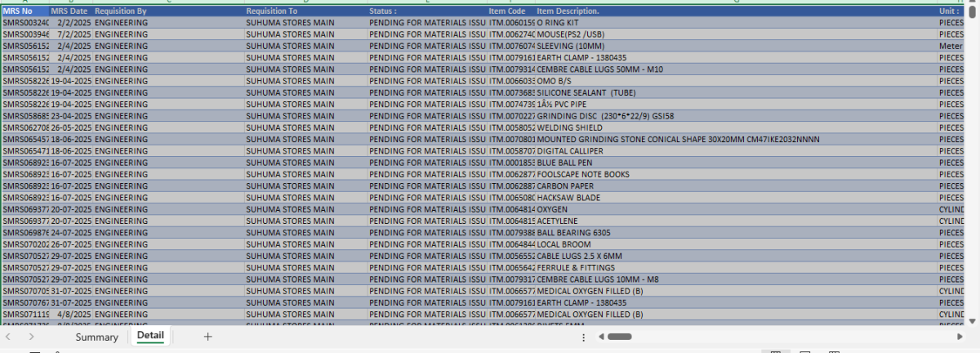Click the horizontal scrollbar thumb
Screen dimensions: 980x353
(x=619, y=337)
